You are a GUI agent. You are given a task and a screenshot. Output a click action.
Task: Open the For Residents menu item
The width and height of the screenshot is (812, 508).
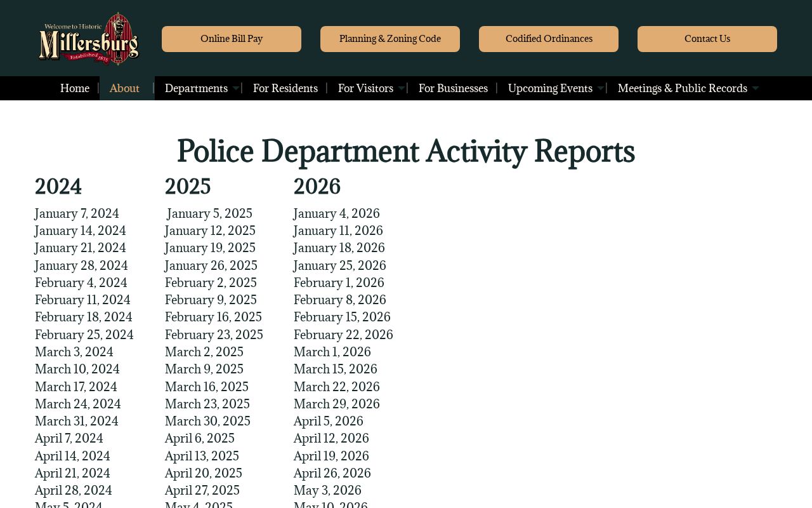click(x=285, y=88)
